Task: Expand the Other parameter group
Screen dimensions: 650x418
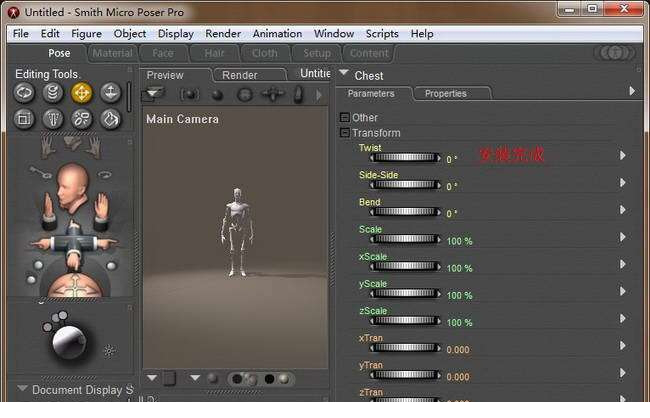Action: click(344, 117)
